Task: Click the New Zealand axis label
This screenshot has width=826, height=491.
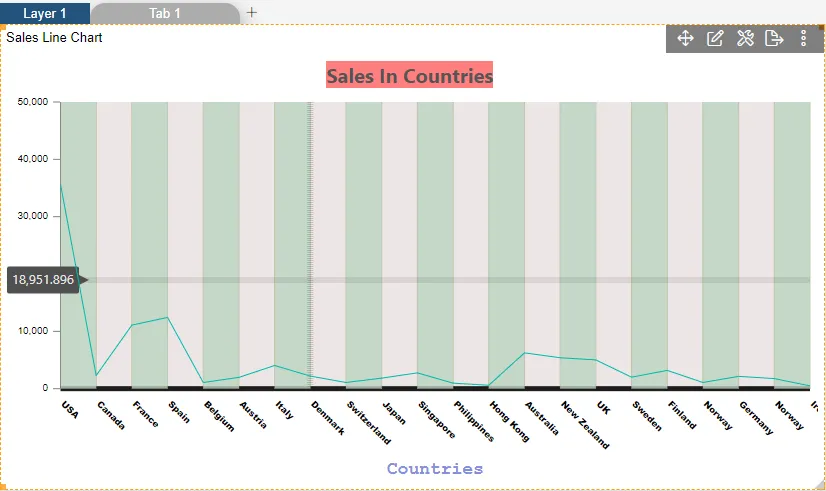Action: tap(585, 425)
